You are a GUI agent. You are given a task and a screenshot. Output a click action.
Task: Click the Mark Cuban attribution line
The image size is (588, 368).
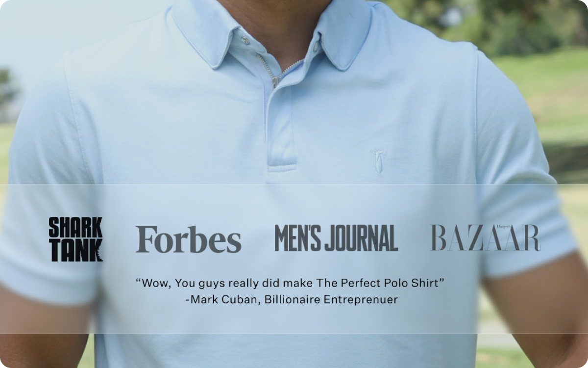[292, 299]
